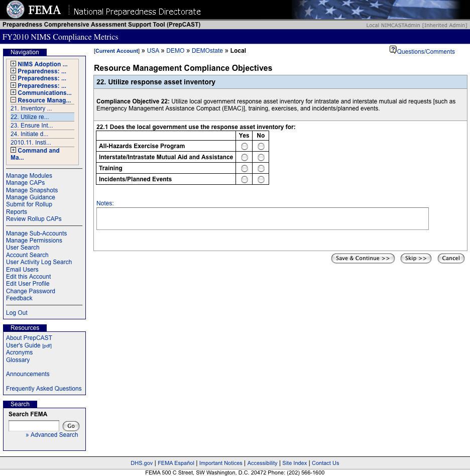Image resolution: width=470 pixels, height=476 pixels.
Task: Open Announcements link
Action: 28,374
